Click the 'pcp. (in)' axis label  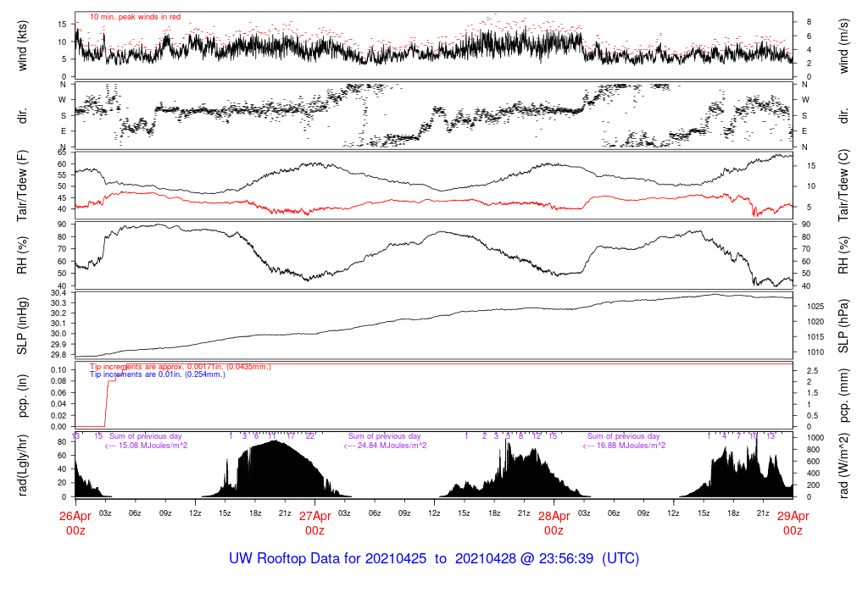tap(22, 396)
